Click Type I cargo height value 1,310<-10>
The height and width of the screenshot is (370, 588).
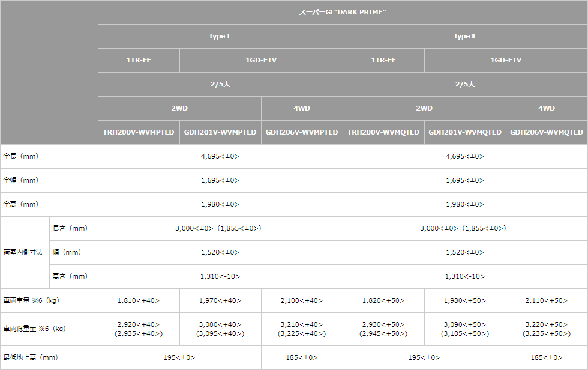[220, 276]
